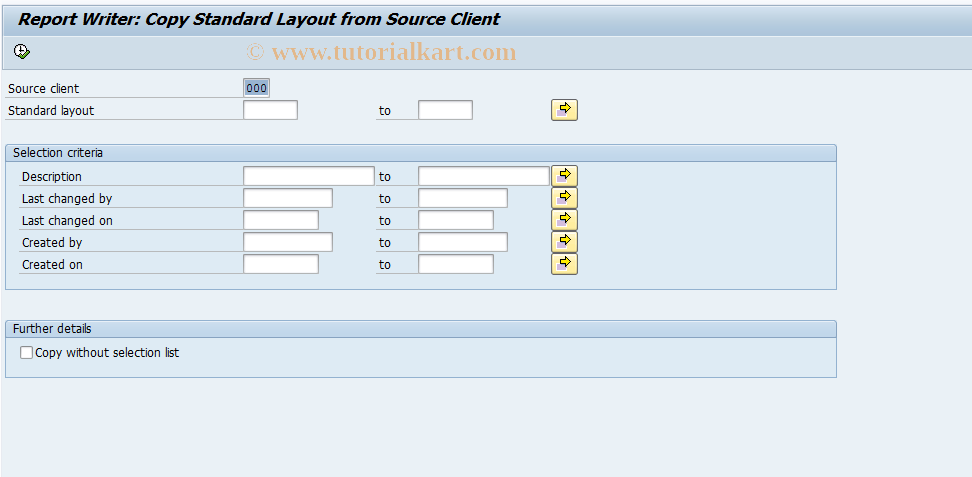The height and width of the screenshot is (477, 972).
Task: Click the Created on to date field
Action: tap(456, 264)
